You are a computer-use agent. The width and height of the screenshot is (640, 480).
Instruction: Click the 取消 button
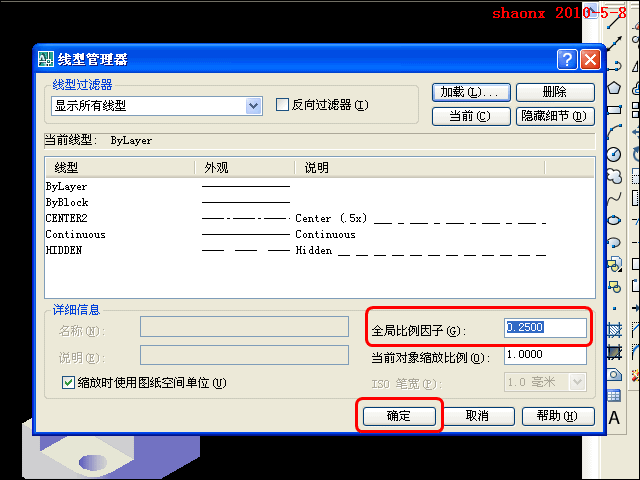(478, 416)
